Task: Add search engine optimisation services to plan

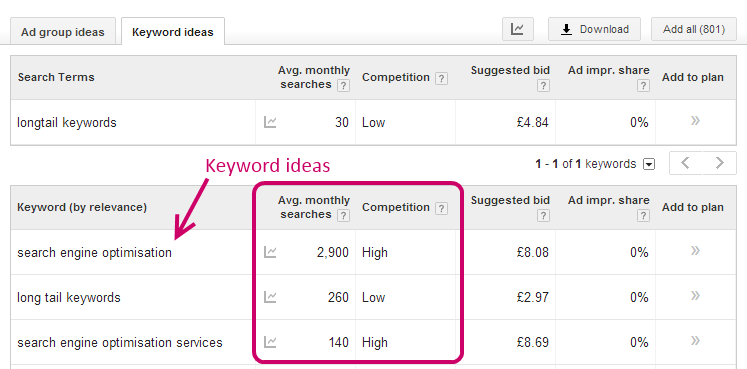Action: click(695, 340)
